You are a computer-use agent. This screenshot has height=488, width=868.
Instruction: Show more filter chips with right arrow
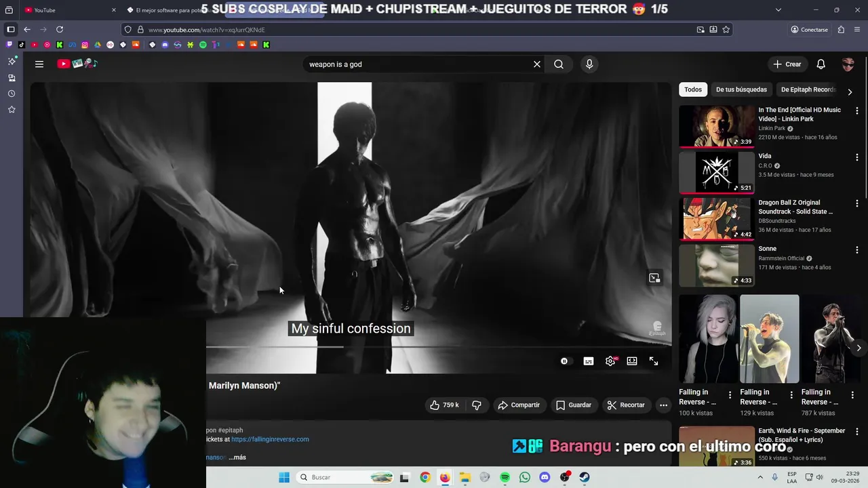[x=850, y=91]
